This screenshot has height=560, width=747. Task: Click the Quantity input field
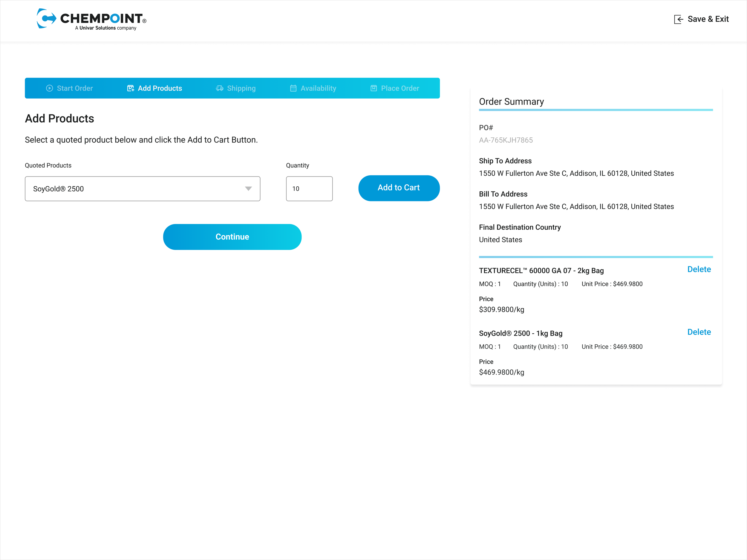pos(309,189)
